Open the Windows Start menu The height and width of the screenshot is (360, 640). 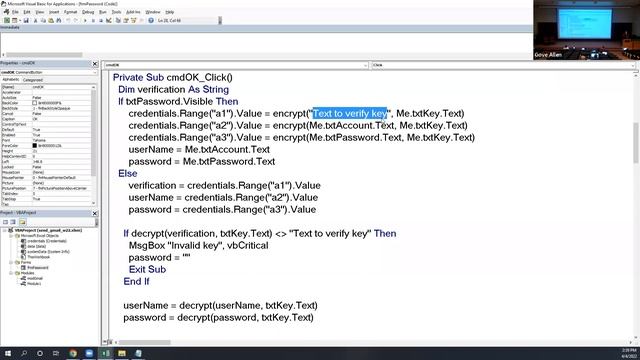coord(8,353)
